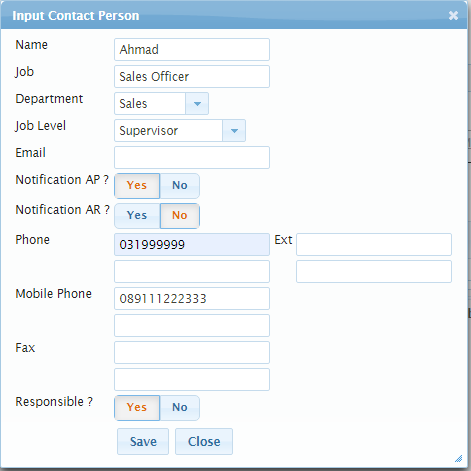Expand the Job Level dropdown arrow
Screen dimensions: 471x471
pos(234,131)
